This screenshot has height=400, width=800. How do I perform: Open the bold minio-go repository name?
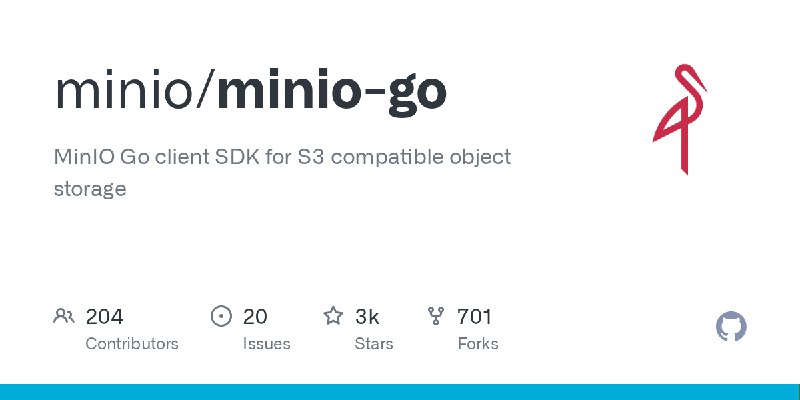(x=332, y=91)
